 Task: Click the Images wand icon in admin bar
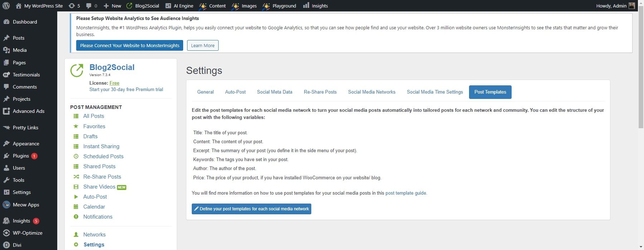tap(235, 6)
